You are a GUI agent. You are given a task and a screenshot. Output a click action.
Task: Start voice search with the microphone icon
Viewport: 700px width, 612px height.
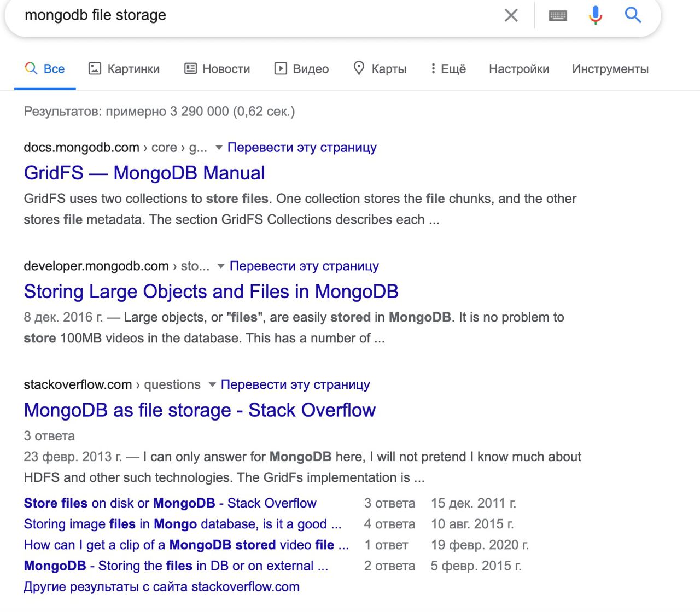point(596,15)
